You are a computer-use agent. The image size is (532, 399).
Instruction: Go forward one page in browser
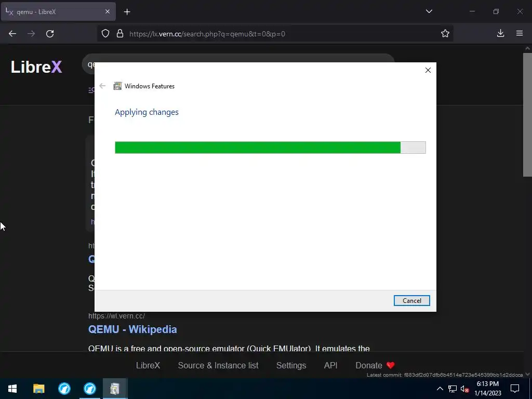point(31,34)
